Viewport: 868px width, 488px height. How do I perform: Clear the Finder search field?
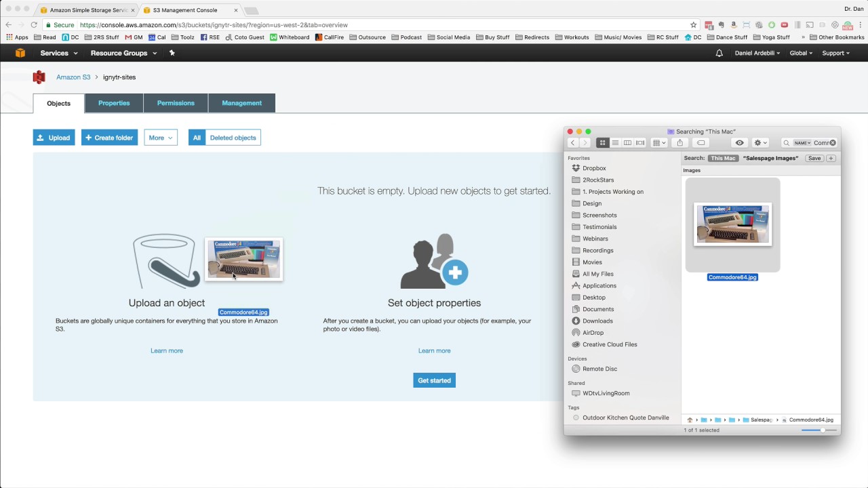click(833, 143)
